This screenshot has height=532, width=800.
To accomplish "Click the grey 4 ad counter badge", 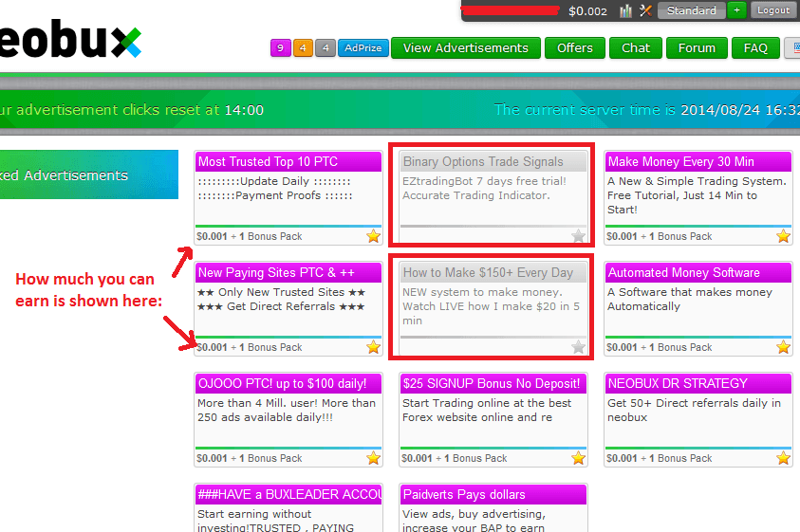I will tap(326, 48).
